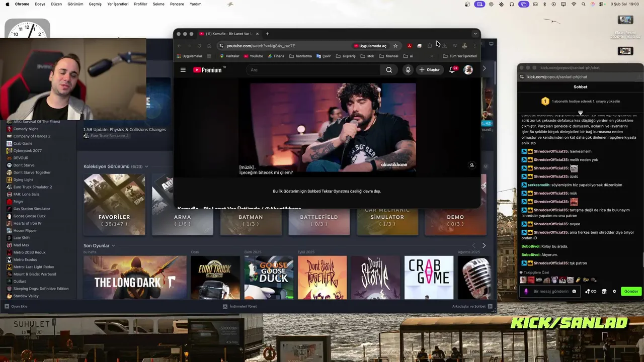This screenshot has width=644, height=362.
Task: Open the finansal bookmarks folder
Action: 388,56
